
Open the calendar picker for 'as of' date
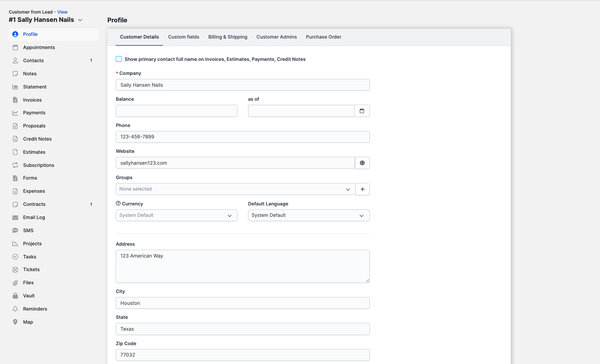362,111
